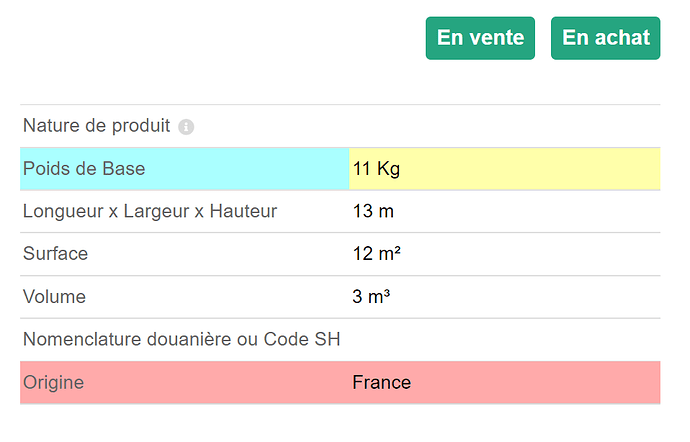690x442 pixels.
Task: Click the En vente button
Action: pyautogui.click(x=480, y=38)
